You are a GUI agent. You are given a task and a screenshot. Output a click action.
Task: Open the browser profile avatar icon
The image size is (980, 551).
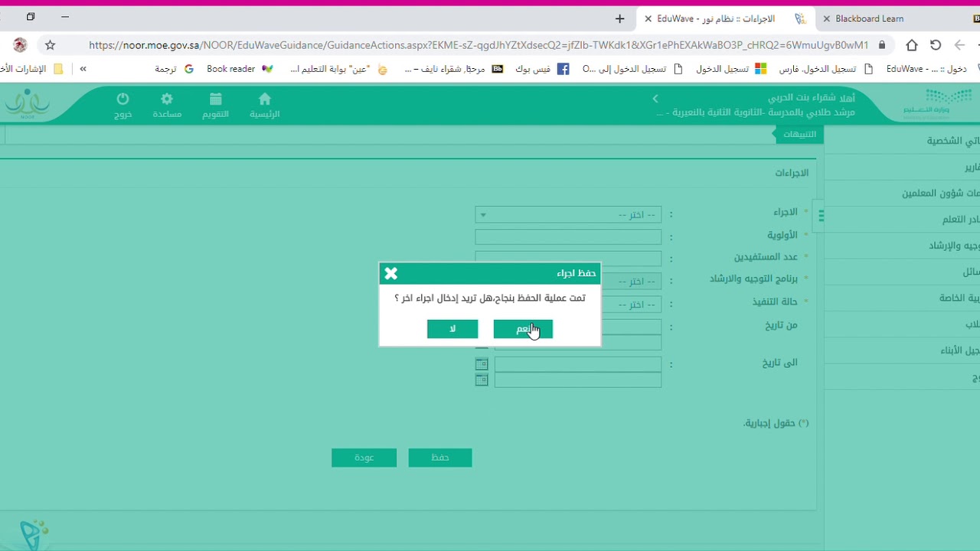coord(21,45)
